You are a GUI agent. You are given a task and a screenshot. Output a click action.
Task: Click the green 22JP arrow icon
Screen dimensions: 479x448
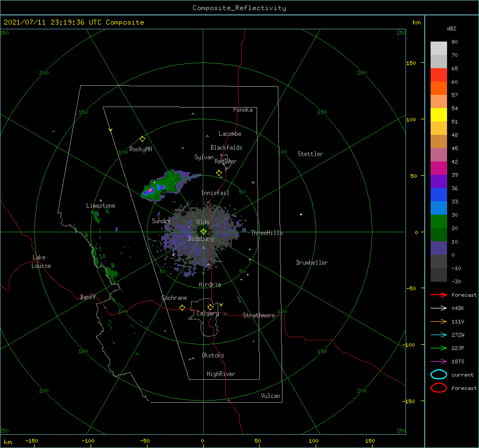pos(439,348)
